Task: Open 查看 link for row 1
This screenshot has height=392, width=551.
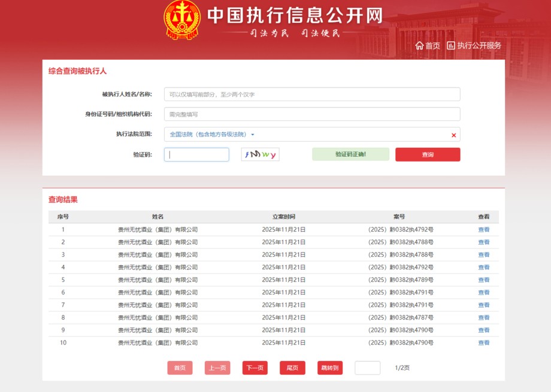Action: [483, 229]
